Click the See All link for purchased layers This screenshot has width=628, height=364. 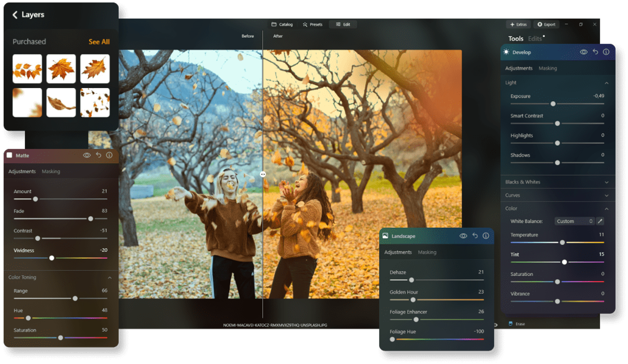pos(99,42)
